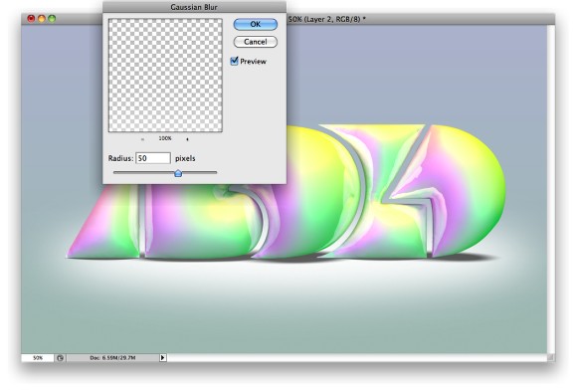Click the Radius slider handle
577x392 pixels.
tap(178, 173)
